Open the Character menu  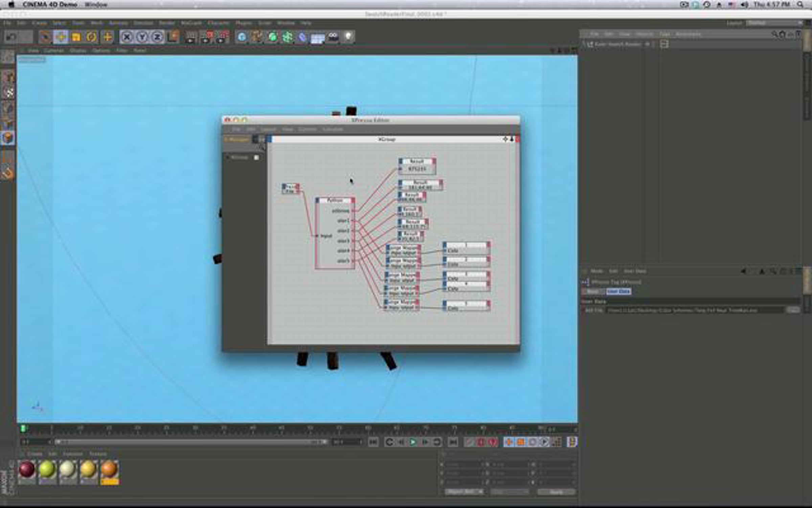[x=219, y=23]
